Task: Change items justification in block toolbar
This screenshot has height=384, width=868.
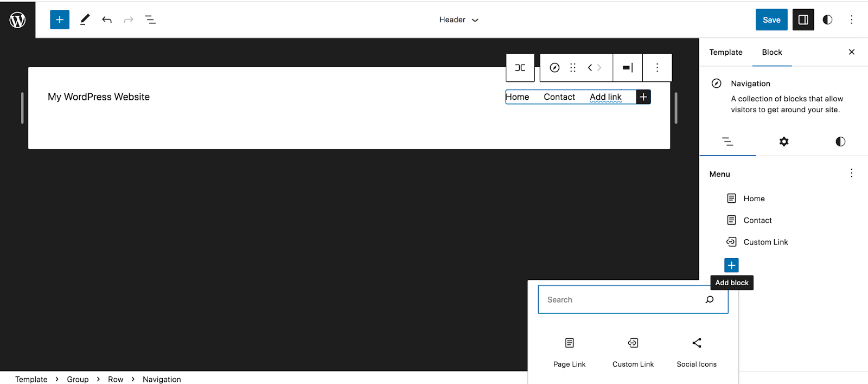Action: click(628, 68)
